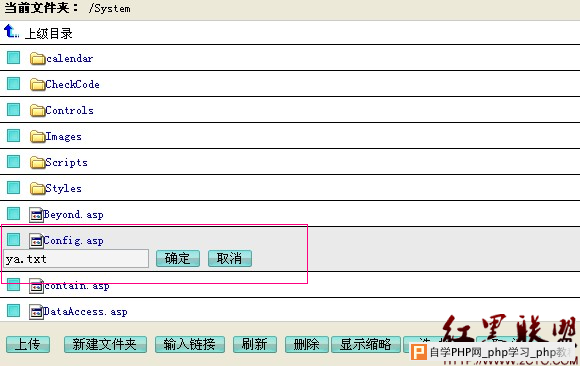Image resolution: width=580 pixels, height=366 pixels.
Task: Click the Images folder icon
Action: click(x=37, y=137)
